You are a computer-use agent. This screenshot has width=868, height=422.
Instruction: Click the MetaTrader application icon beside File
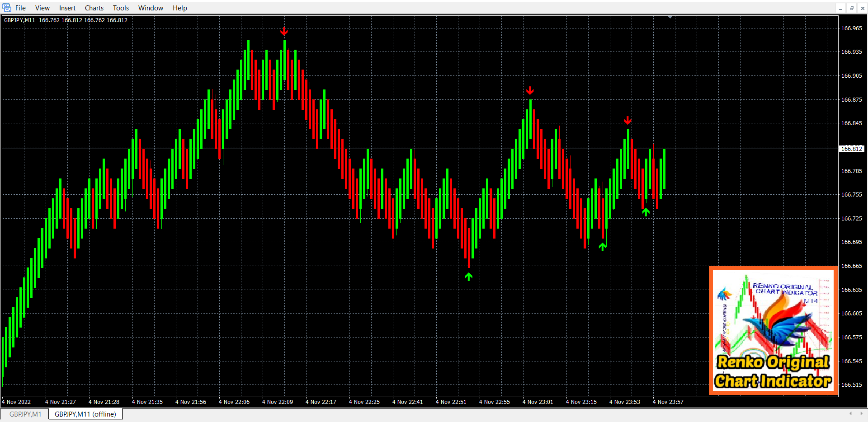pos(7,8)
